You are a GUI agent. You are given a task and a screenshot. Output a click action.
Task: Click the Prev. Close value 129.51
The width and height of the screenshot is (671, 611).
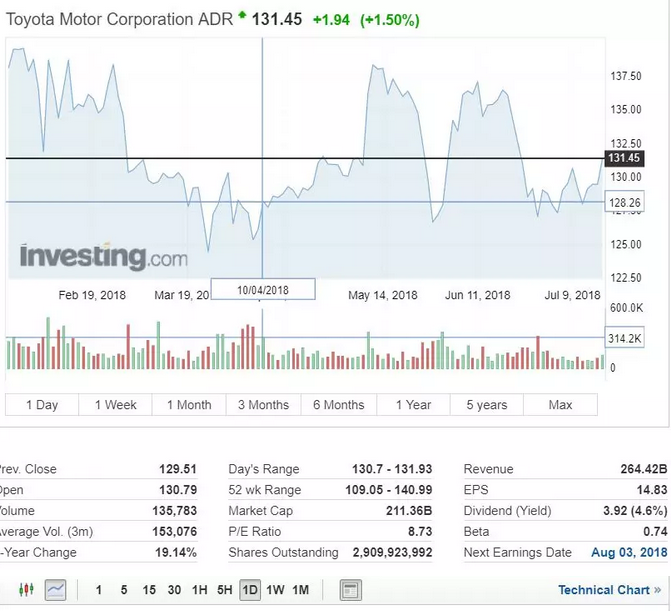pos(178,469)
